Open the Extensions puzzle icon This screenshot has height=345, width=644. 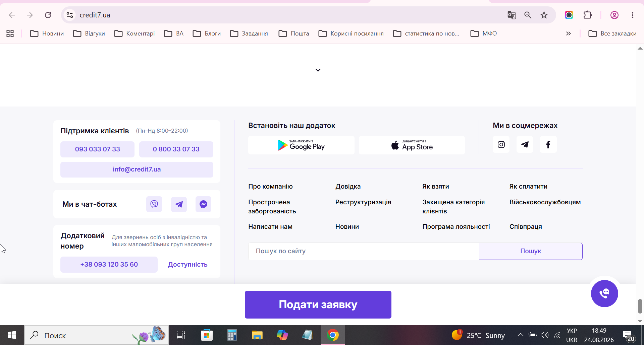click(x=587, y=15)
